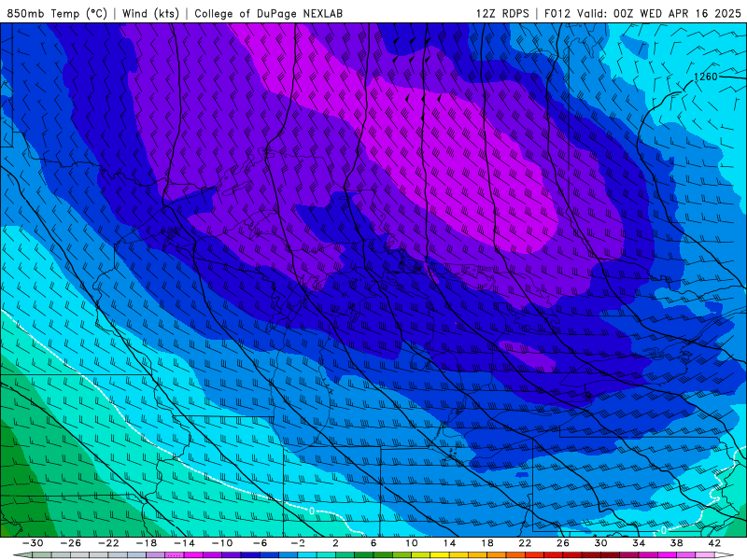
Task: Click the yellow swatch right of the 14 mark
Action: [458, 555]
